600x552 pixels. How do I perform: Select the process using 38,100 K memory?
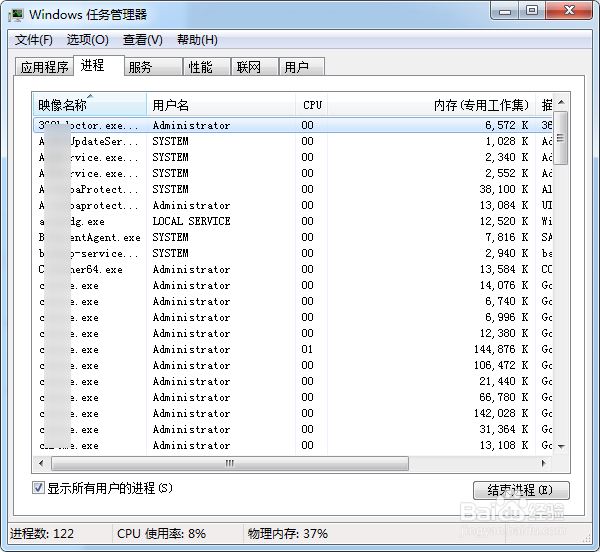tap(293, 189)
